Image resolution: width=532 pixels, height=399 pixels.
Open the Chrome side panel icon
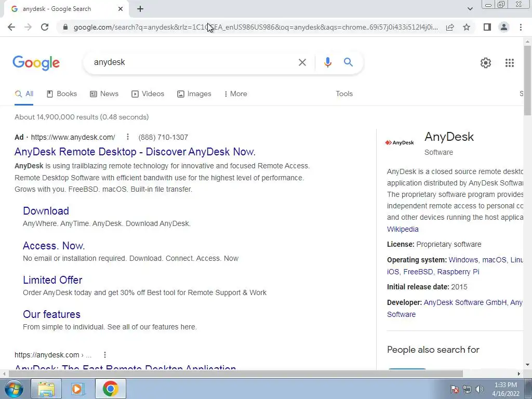[487, 27]
